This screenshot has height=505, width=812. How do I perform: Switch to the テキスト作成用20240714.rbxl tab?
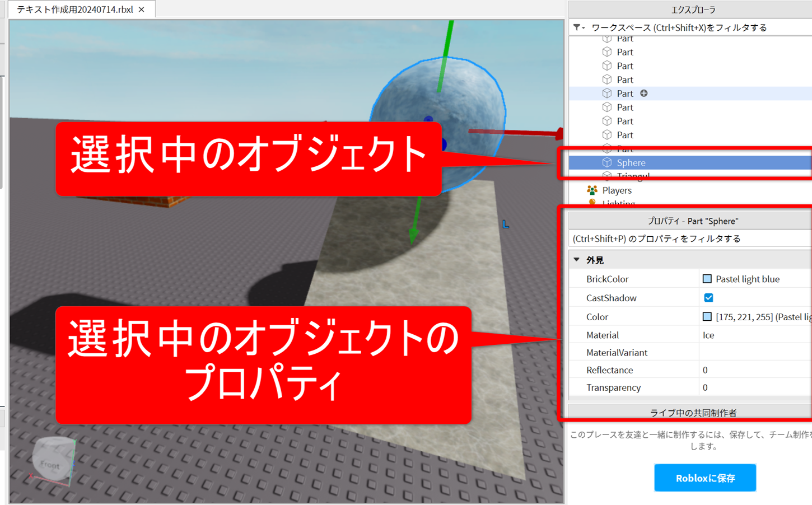pyautogui.click(x=74, y=10)
